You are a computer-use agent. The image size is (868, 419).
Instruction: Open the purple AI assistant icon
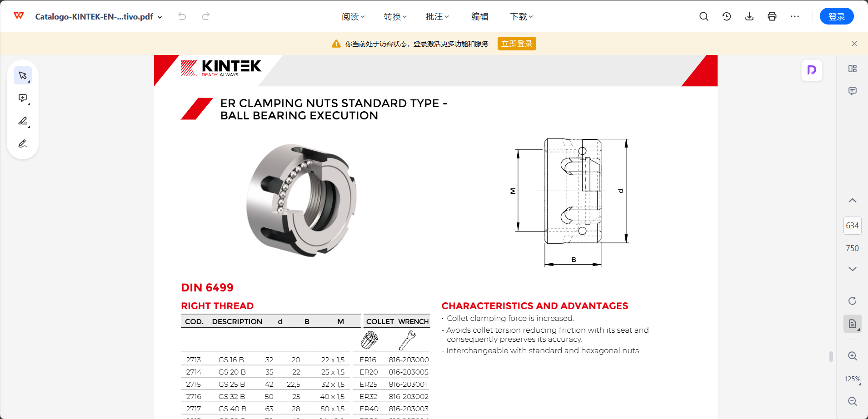(812, 70)
